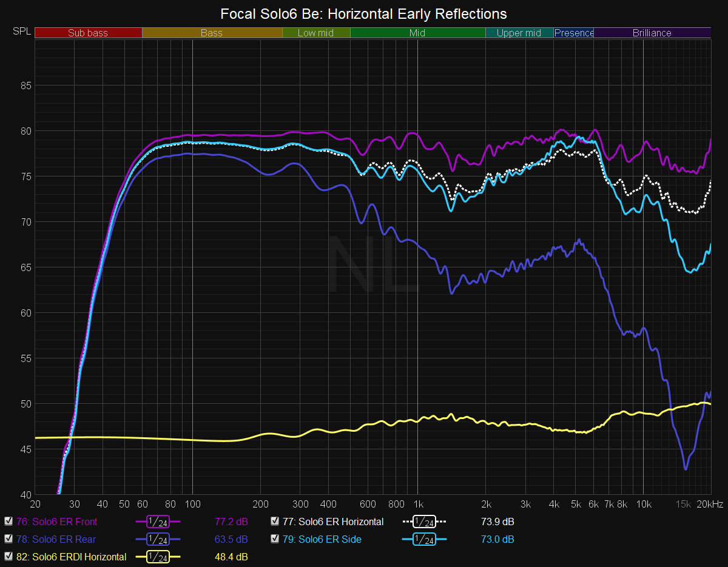Image resolution: width=728 pixels, height=567 pixels.
Task: Click the 48.4 dB value readout
Action: click(x=231, y=557)
